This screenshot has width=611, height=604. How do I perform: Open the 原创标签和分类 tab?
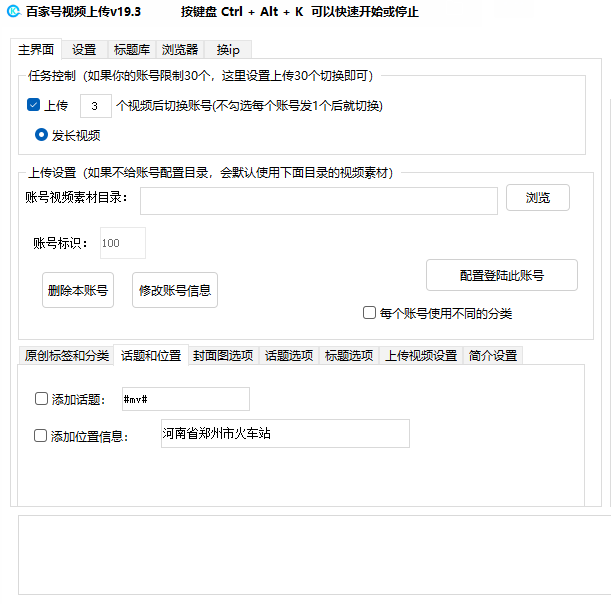66,355
